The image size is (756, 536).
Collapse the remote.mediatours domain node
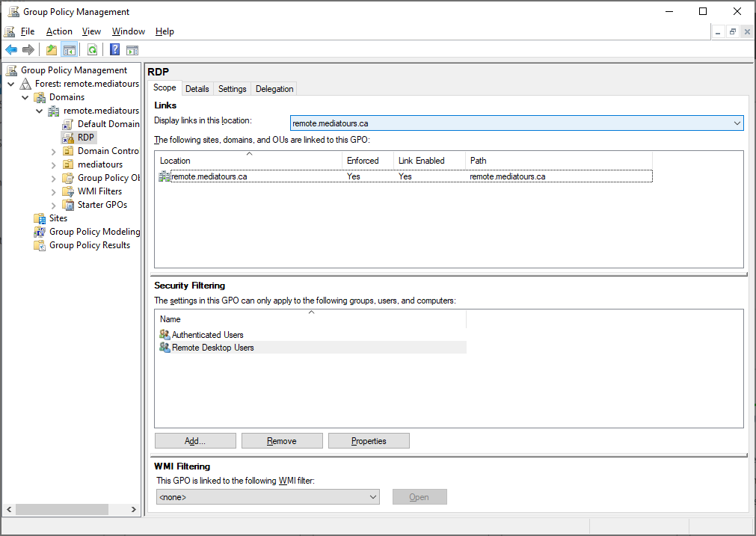tap(40, 111)
